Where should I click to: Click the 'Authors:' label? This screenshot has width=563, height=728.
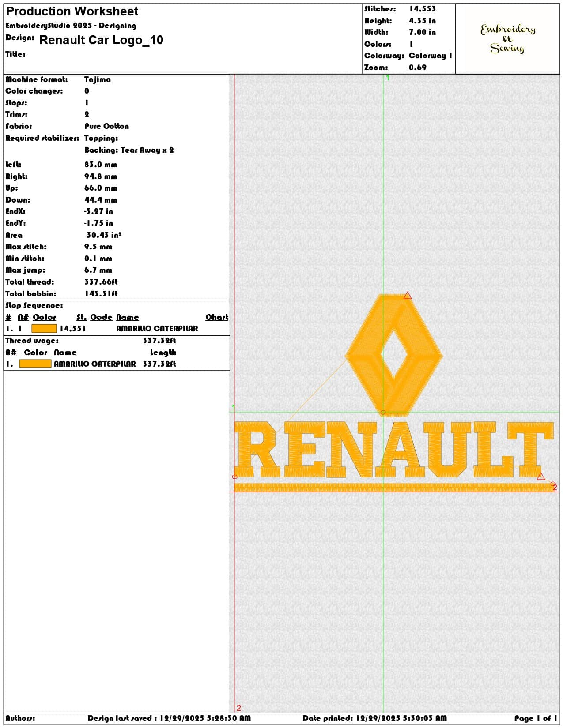[20, 718]
